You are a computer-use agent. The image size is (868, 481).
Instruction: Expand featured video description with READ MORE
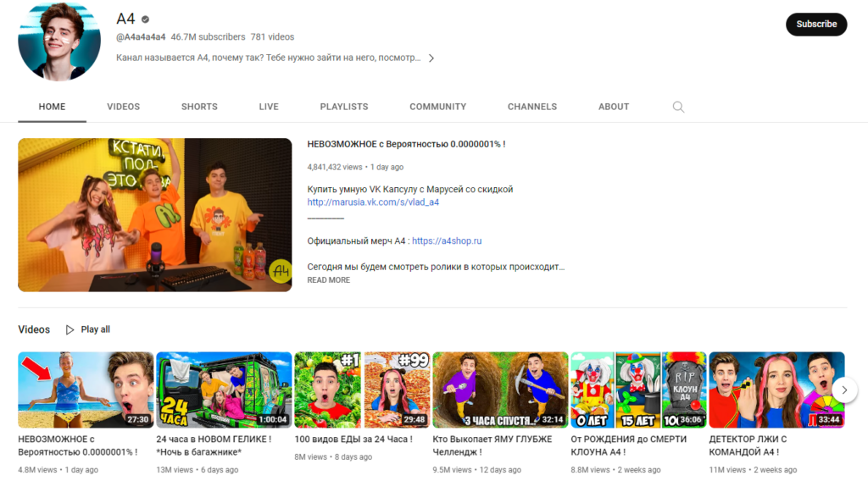329,280
